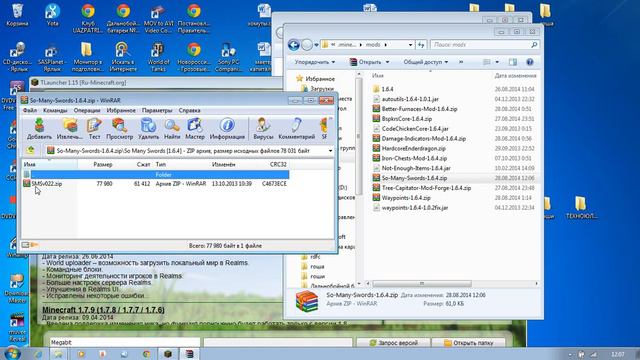Expand the WinRAR archive path dropdown
Viewport: 640px width, 360px height.
tap(330, 151)
